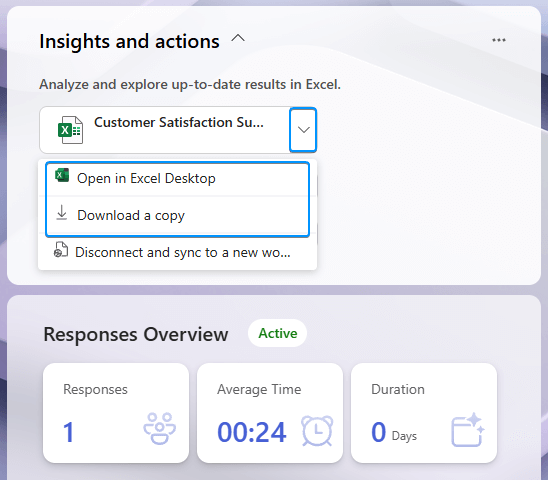Choose Disconnect and sync to a new workbook
Image resolution: width=548 pixels, height=480 pixels.
tap(178, 252)
